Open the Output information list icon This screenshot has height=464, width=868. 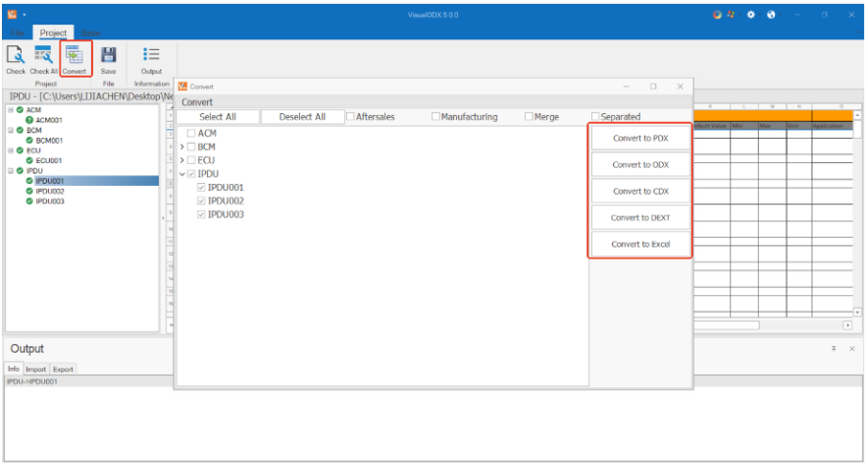point(151,57)
